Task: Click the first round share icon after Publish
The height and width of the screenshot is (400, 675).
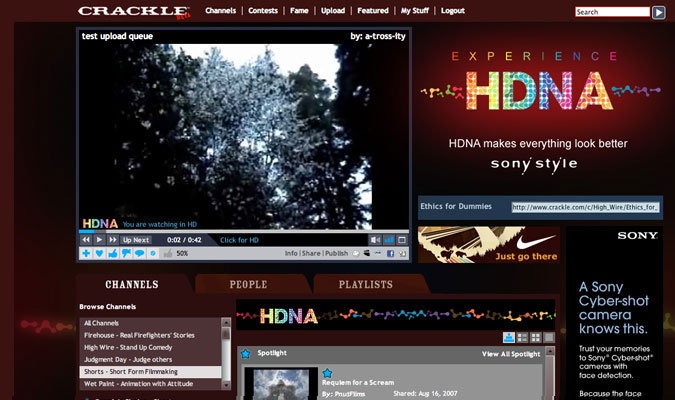Action: 356,253
